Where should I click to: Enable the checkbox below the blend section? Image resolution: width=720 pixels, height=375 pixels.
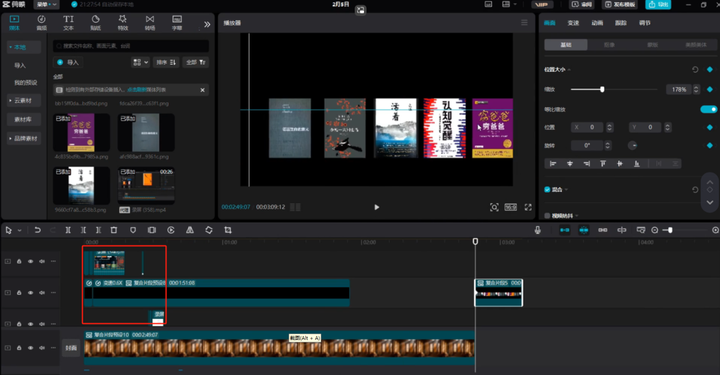pos(547,215)
